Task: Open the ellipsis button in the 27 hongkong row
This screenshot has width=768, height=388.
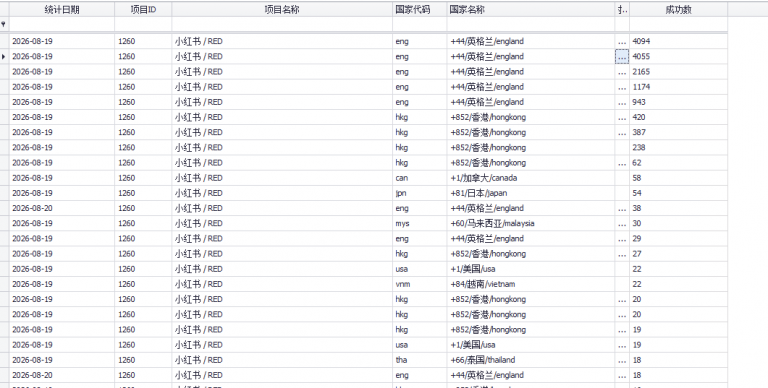Action: [623, 254]
